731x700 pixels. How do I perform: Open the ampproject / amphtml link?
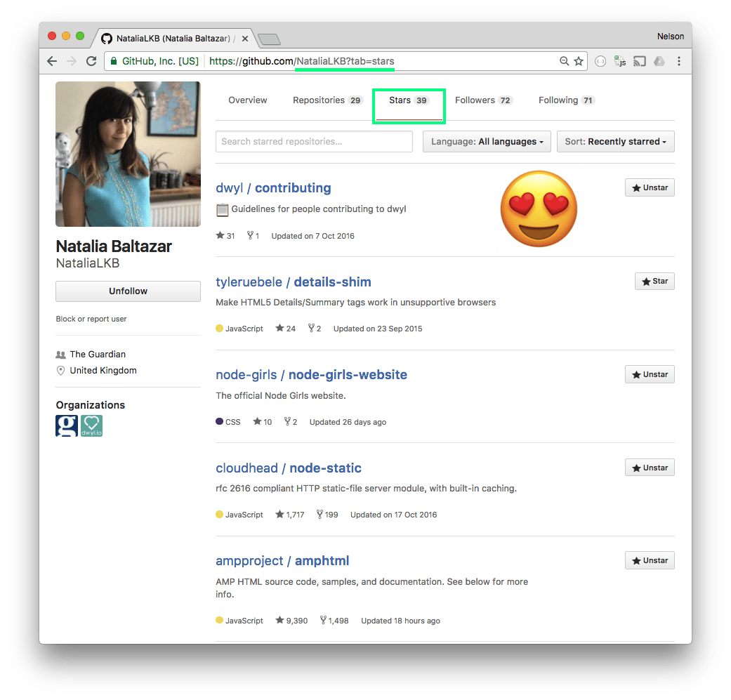pos(282,561)
